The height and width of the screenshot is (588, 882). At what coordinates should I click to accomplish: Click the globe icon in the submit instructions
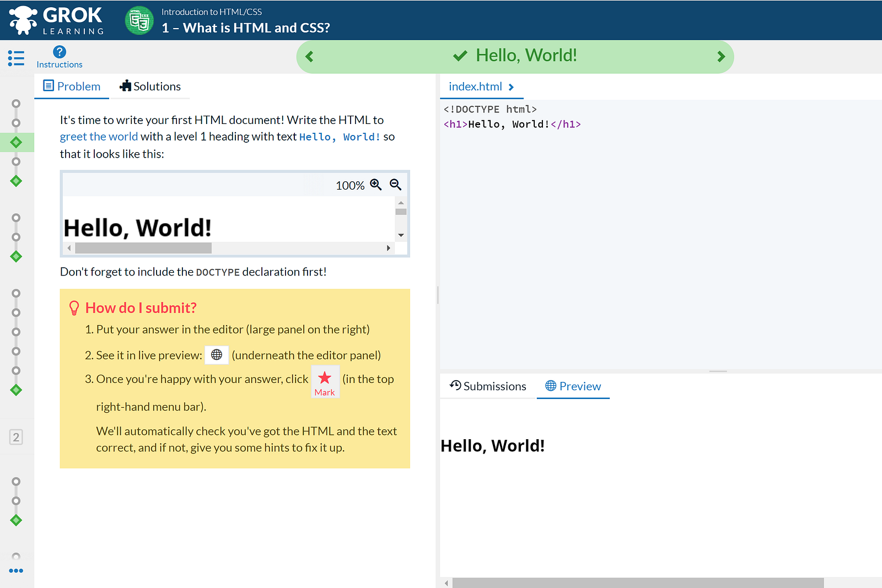click(217, 355)
